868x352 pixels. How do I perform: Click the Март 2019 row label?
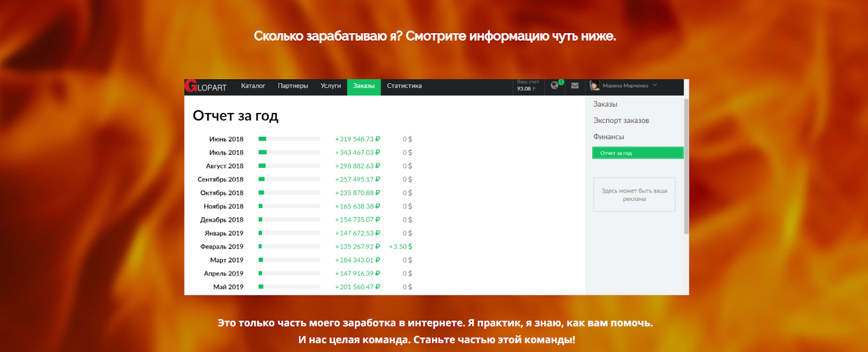227,260
